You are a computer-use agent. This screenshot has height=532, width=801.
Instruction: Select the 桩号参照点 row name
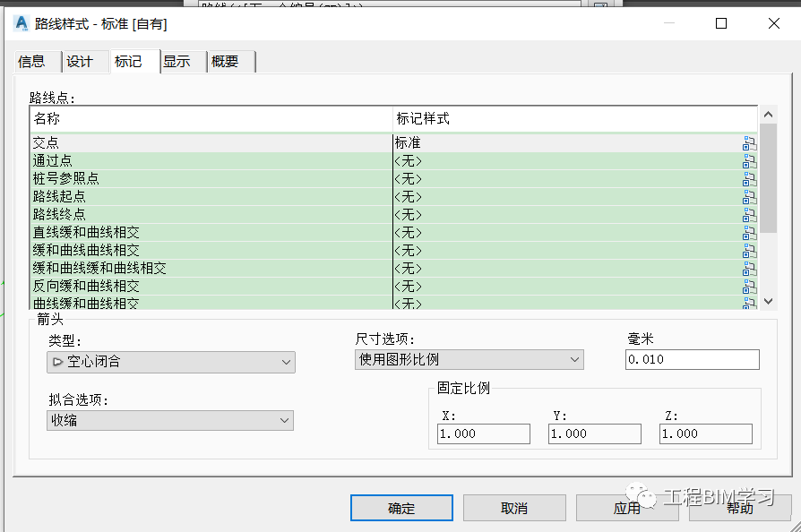point(65,179)
